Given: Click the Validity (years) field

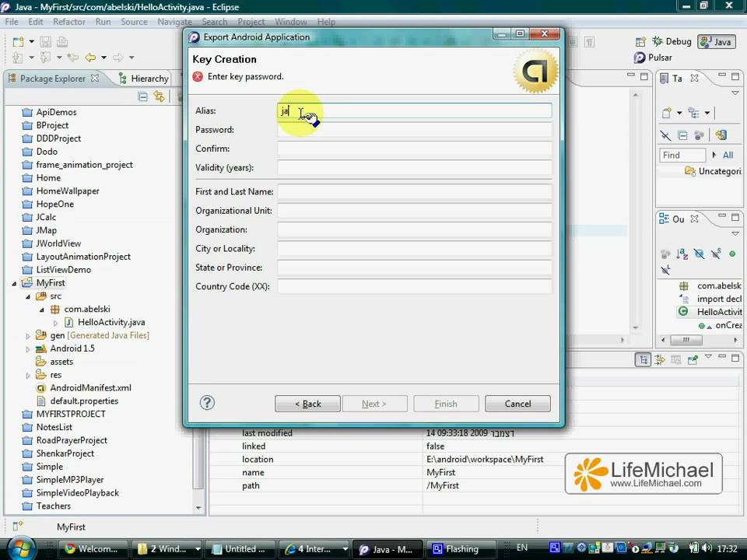Looking at the screenshot, I should tap(415, 168).
